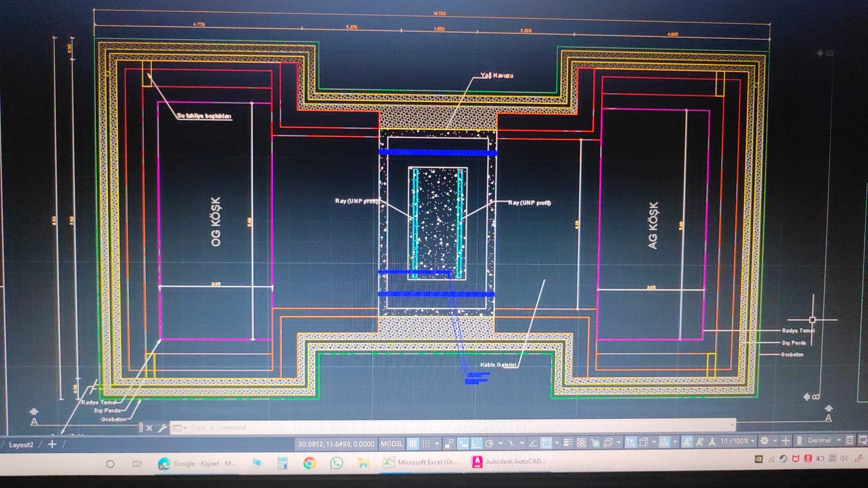Click the customization menu icon
Image resolution: width=868 pixels, height=488 pixels.
(x=849, y=440)
